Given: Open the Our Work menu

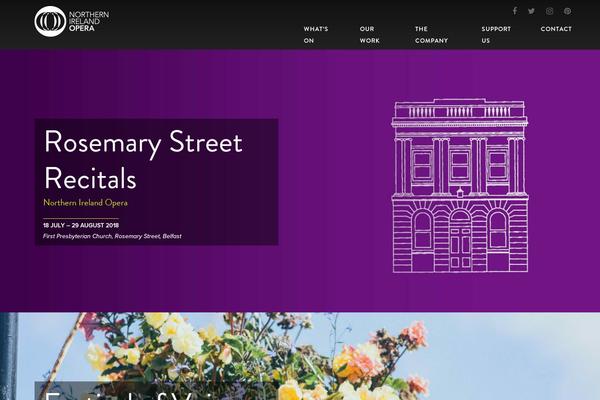Looking at the screenshot, I should (x=369, y=34).
